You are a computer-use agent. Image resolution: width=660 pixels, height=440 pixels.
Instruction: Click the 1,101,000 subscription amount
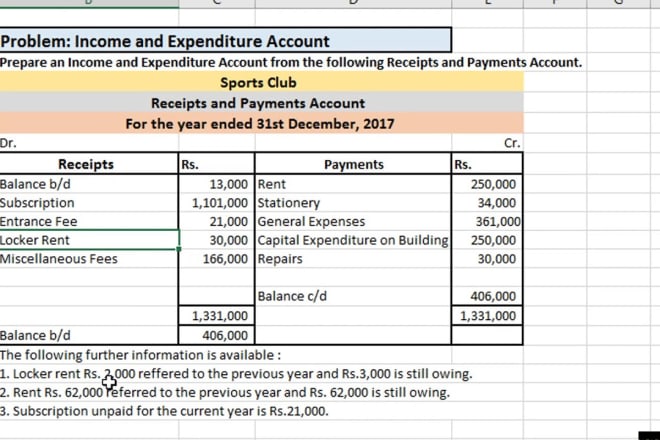(217, 203)
